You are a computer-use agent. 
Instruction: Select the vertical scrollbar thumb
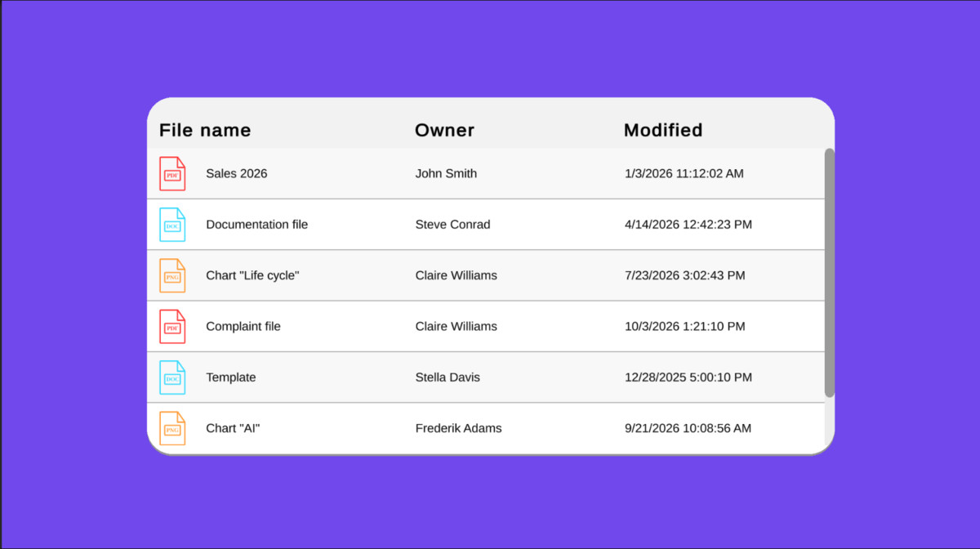point(830,273)
